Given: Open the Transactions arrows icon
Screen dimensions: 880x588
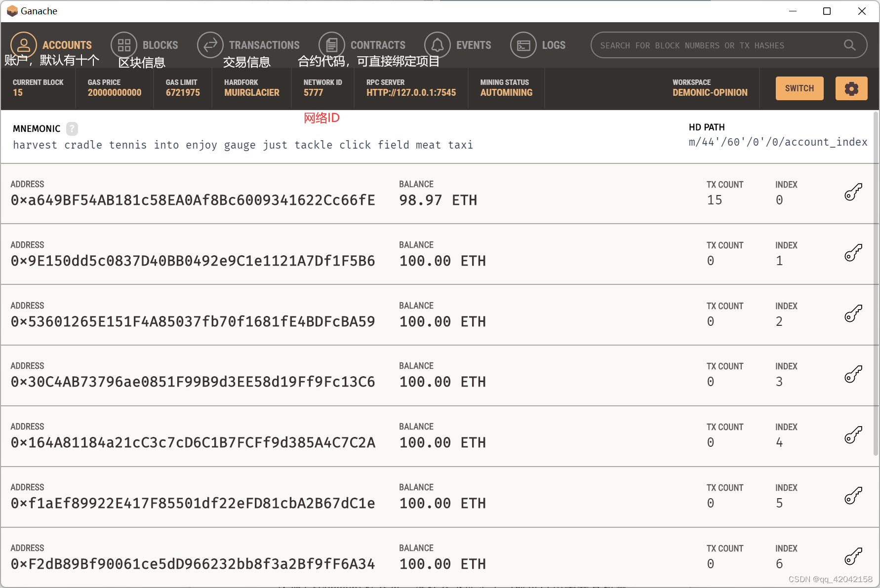Looking at the screenshot, I should pos(210,45).
